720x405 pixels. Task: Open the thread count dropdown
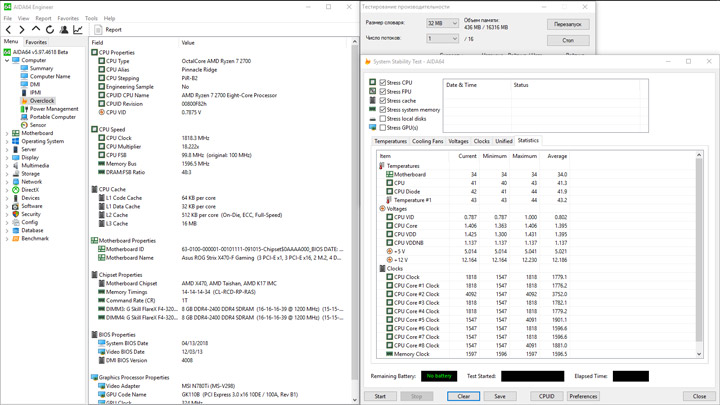(x=442, y=39)
